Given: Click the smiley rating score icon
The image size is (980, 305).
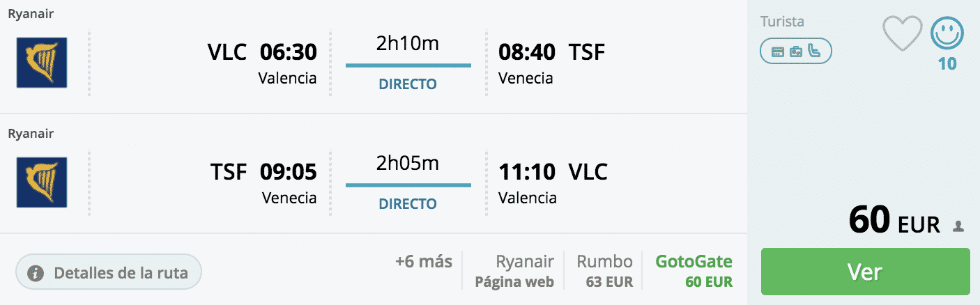Looking at the screenshot, I should pyautogui.click(x=947, y=33).
